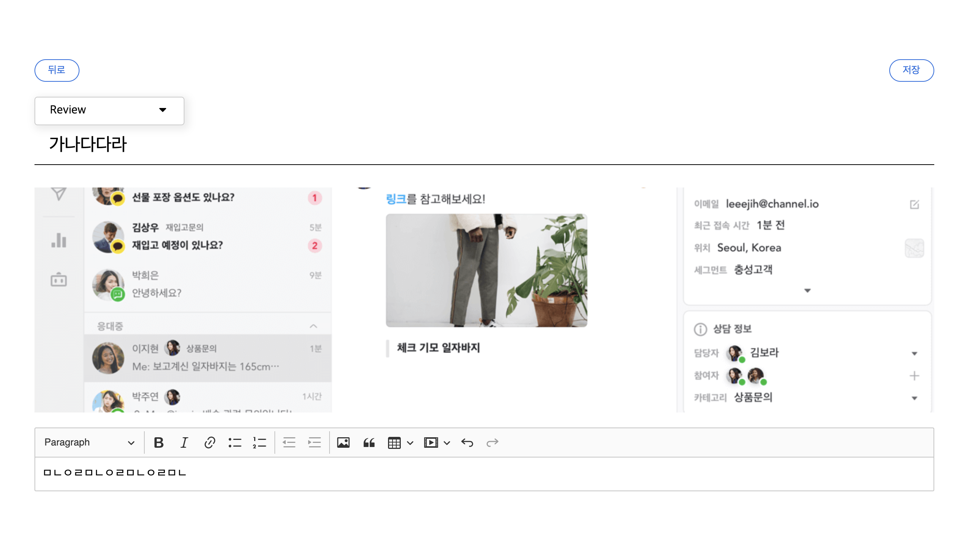The height and width of the screenshot is (552, 980).
Task: Insert a numbered list
Action: pos(259,442)
